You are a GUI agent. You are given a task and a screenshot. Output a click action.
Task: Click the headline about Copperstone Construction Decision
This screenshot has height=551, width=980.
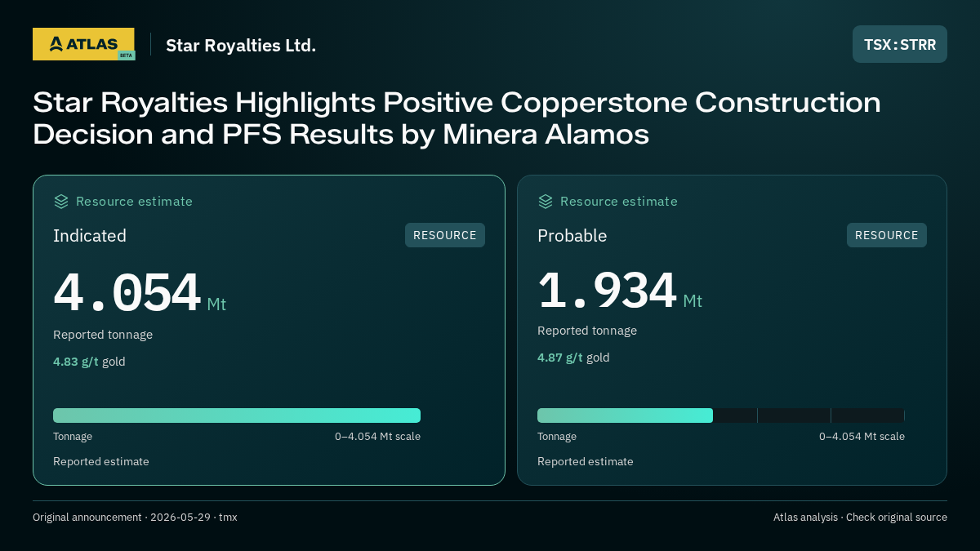click(x=457, y=118)
